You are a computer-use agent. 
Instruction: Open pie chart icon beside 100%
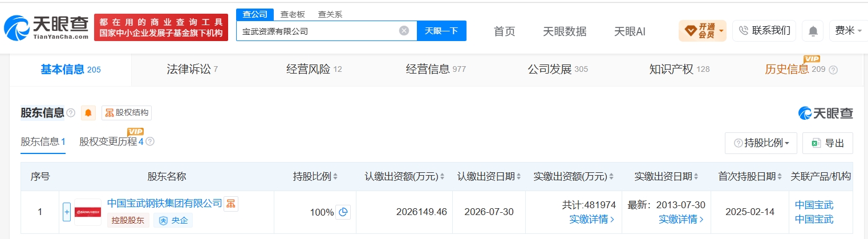[x=343, y=212]
